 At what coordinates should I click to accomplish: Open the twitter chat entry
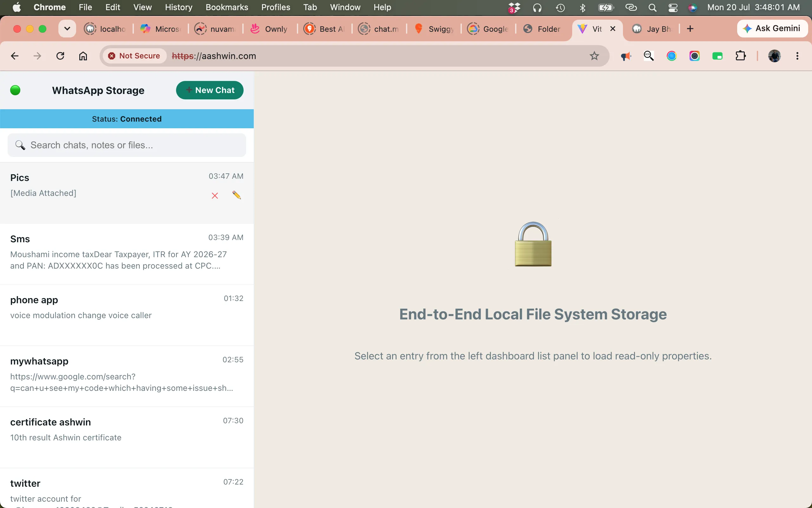pyautogui.click(x=127, y=488)
